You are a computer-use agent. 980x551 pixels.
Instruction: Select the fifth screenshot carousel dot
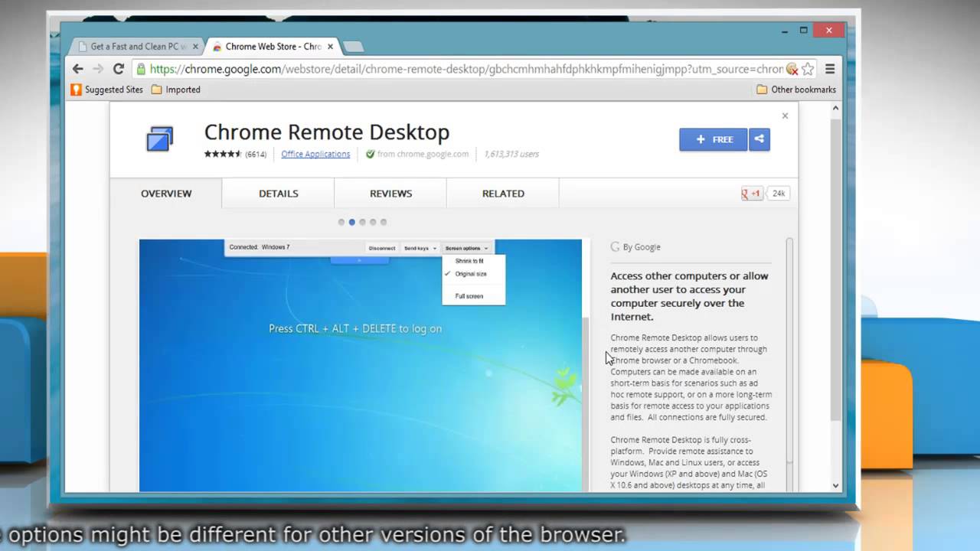(384, 222)
